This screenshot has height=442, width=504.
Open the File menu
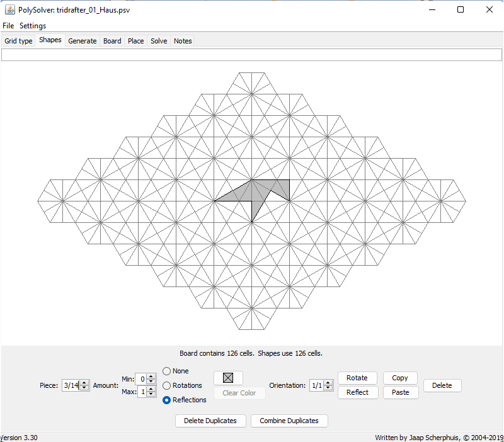8,26
